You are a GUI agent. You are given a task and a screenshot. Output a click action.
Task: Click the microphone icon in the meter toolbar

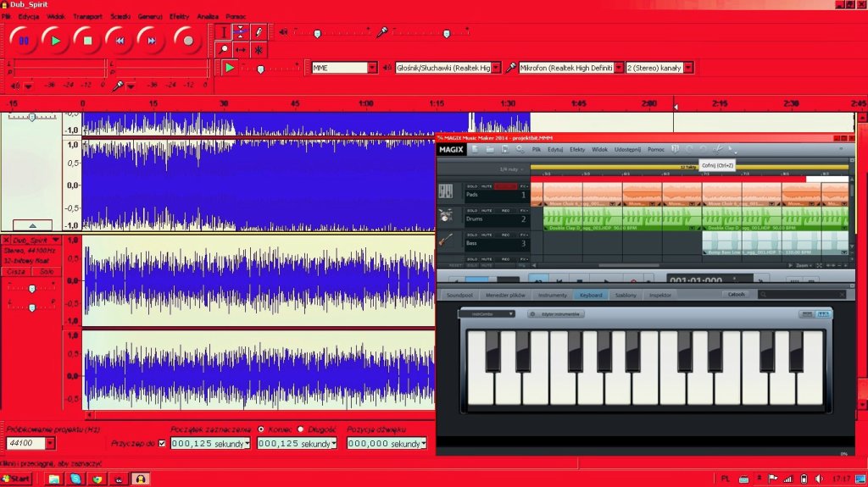[x=117, y=86]
